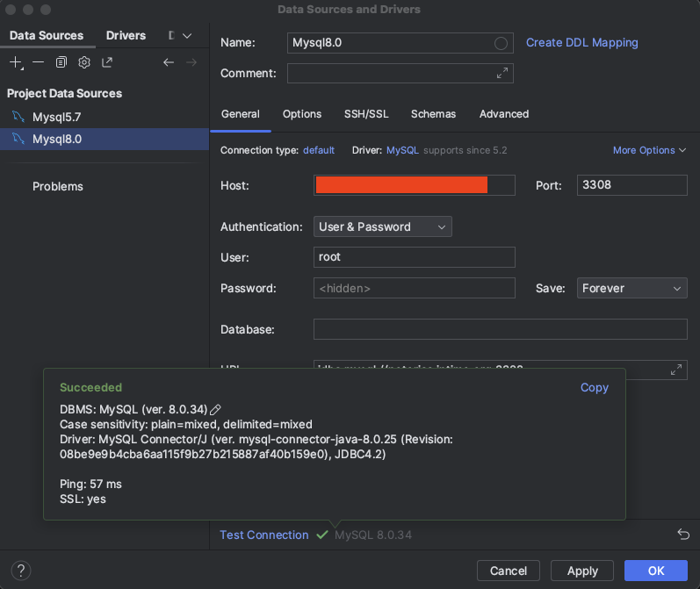Screen dimensions: 700x589
Task: Open the Authentication dropdown
Action: (383, 226)
